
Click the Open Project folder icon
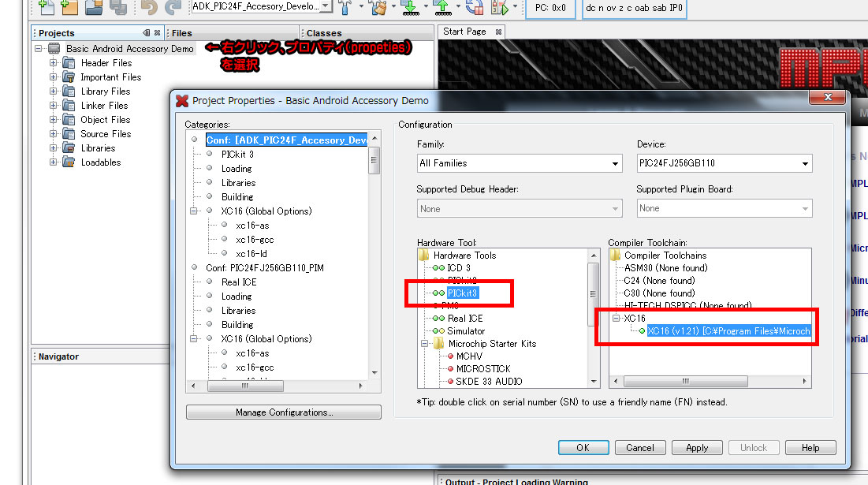click(x=94, y=8)
